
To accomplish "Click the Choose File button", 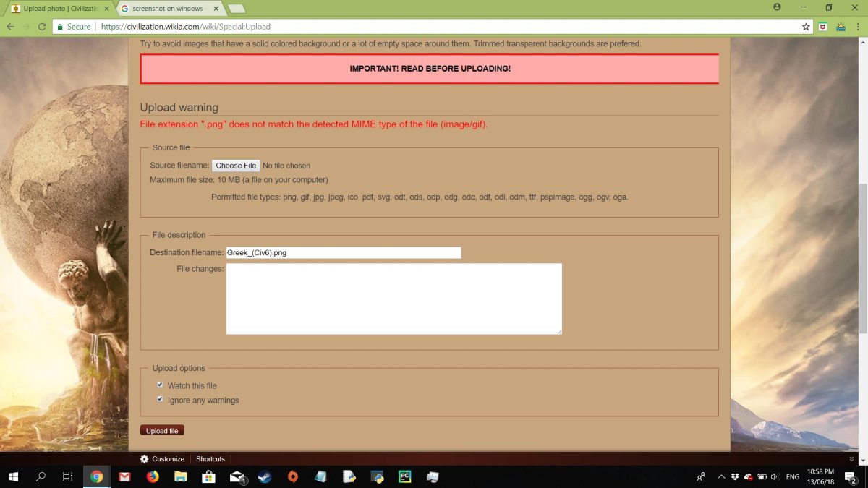I will tap(236, 166).
